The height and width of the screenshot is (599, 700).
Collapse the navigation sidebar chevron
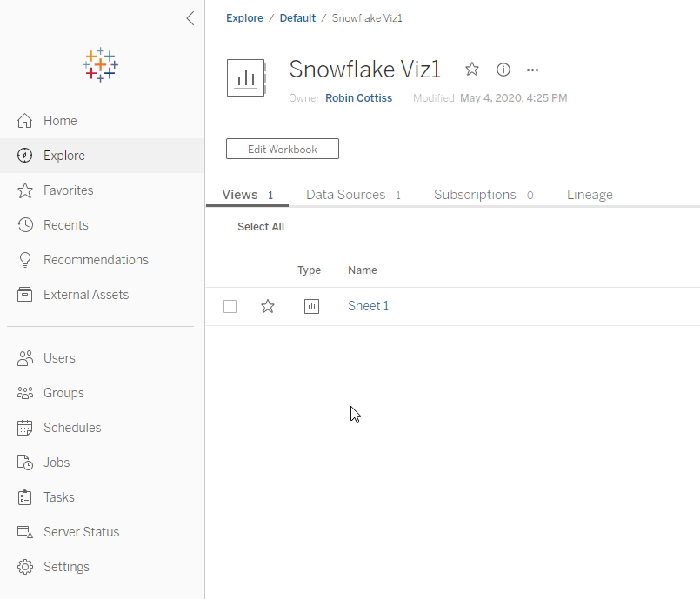190,18
